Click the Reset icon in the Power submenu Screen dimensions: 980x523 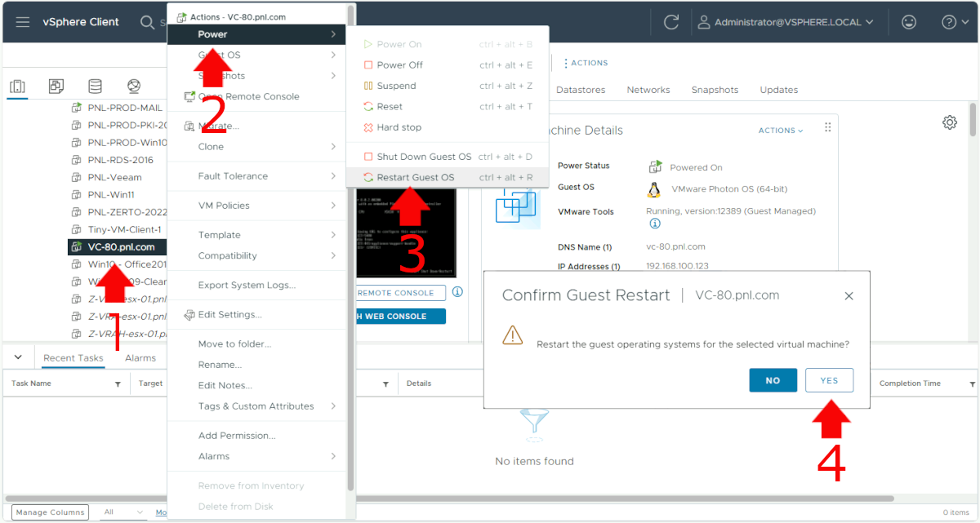(x=368, y=107)
